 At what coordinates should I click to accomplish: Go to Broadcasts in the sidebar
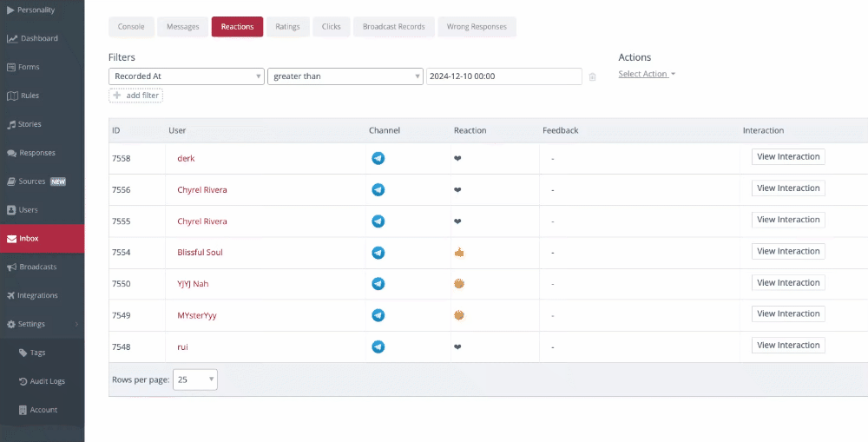[x=37, y=267]
